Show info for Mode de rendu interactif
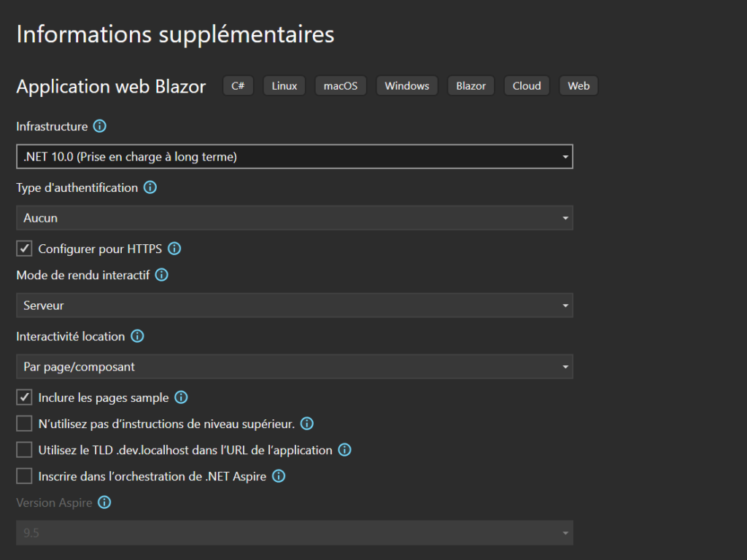Image resolution: width=747 pixels, height=560 pixels. point(162,275)
